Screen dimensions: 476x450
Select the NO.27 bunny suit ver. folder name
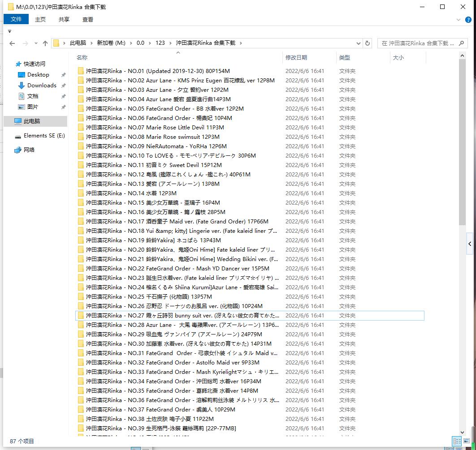tap(182, 315)
